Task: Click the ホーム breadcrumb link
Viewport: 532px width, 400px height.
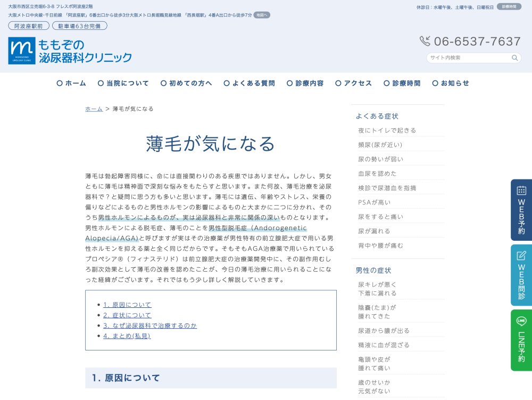Action: 94,109
